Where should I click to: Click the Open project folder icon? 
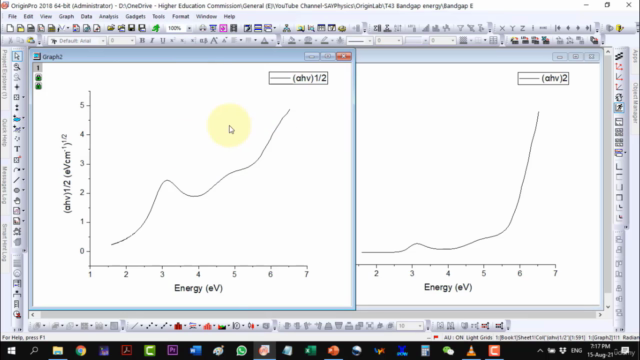[111, 28]
